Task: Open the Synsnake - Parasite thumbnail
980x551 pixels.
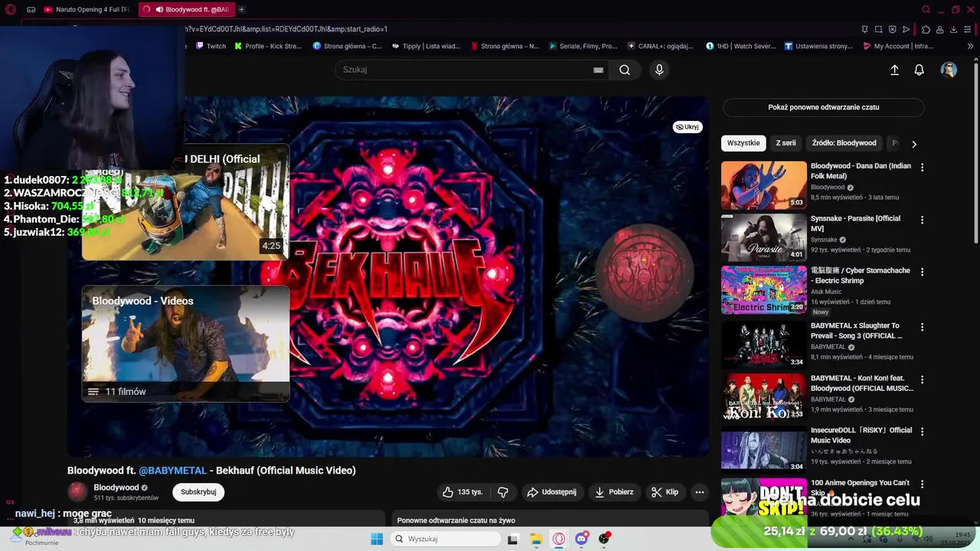Action: [764, 237]
